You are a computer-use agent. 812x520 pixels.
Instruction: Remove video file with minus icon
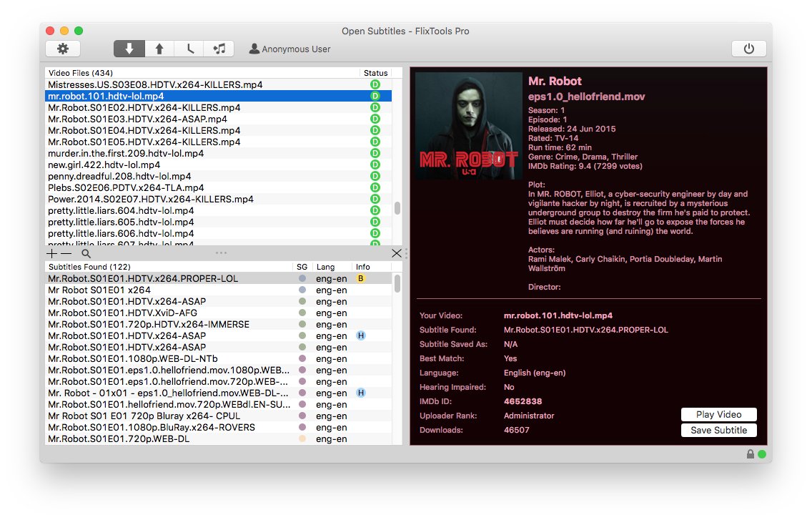coord(66,253)
